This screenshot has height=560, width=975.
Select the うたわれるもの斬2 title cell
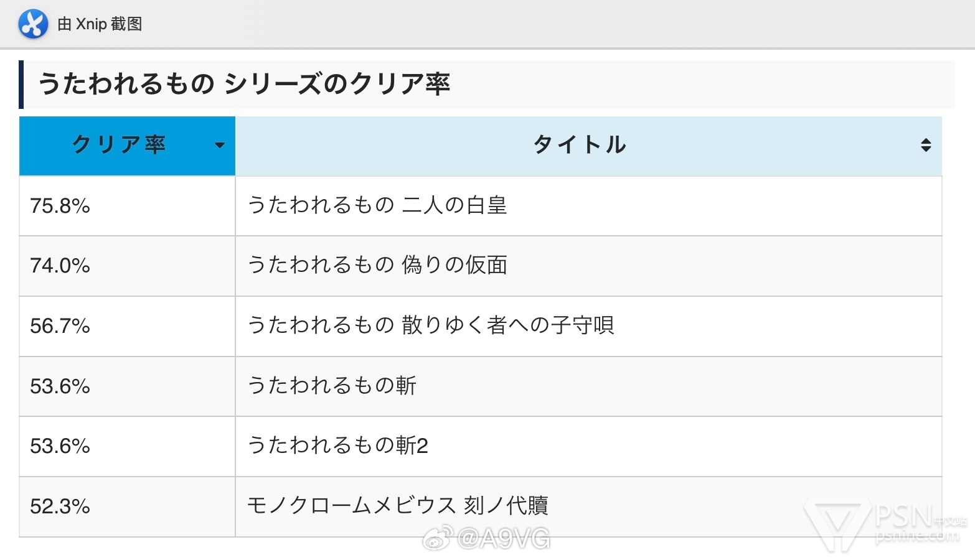[x=588, y=446]
